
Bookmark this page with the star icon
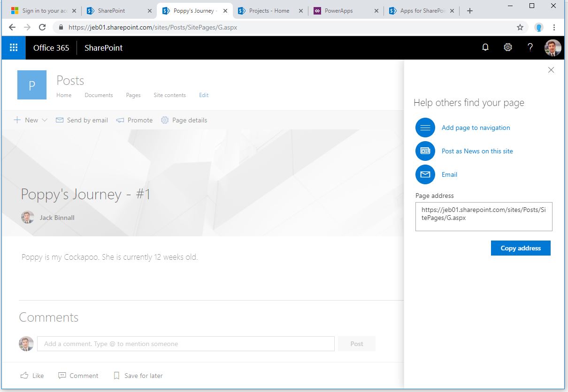pyautogui.click(x=520, y=27)
